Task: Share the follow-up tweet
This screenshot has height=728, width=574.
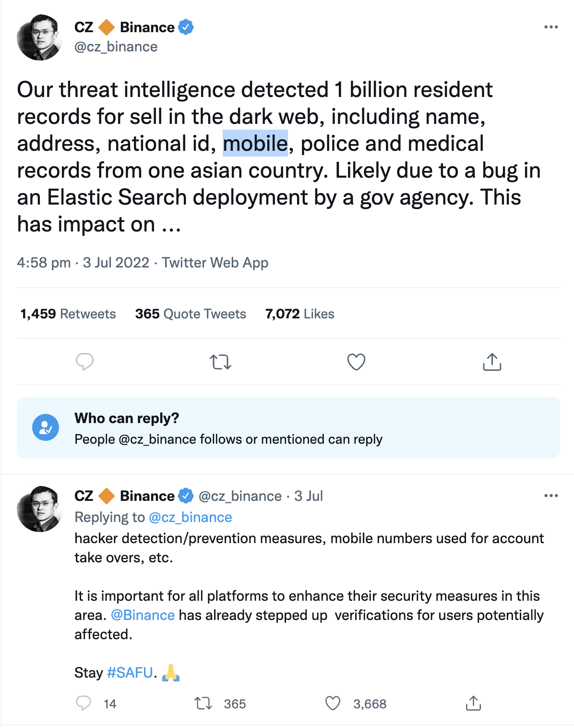Action: click(x=473, y=703)
